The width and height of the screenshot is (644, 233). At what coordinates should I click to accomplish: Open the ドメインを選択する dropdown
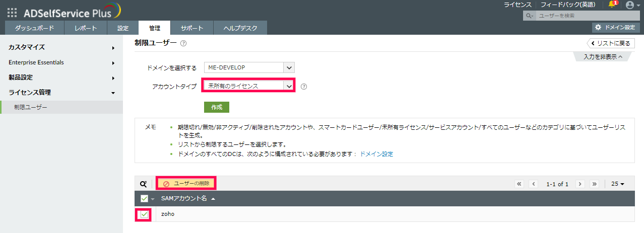pos(249,67)
